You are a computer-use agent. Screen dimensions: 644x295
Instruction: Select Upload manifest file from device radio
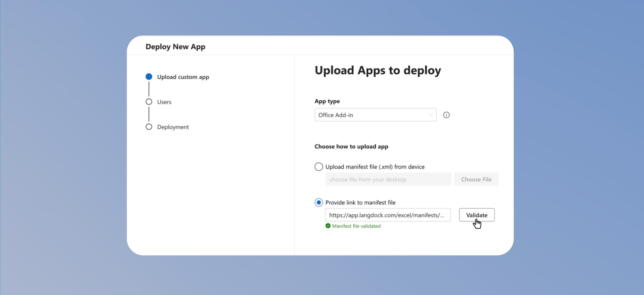point(319,167)
